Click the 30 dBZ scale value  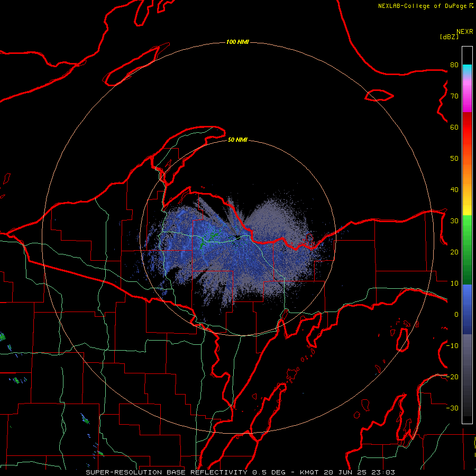[x=454, y=221]
